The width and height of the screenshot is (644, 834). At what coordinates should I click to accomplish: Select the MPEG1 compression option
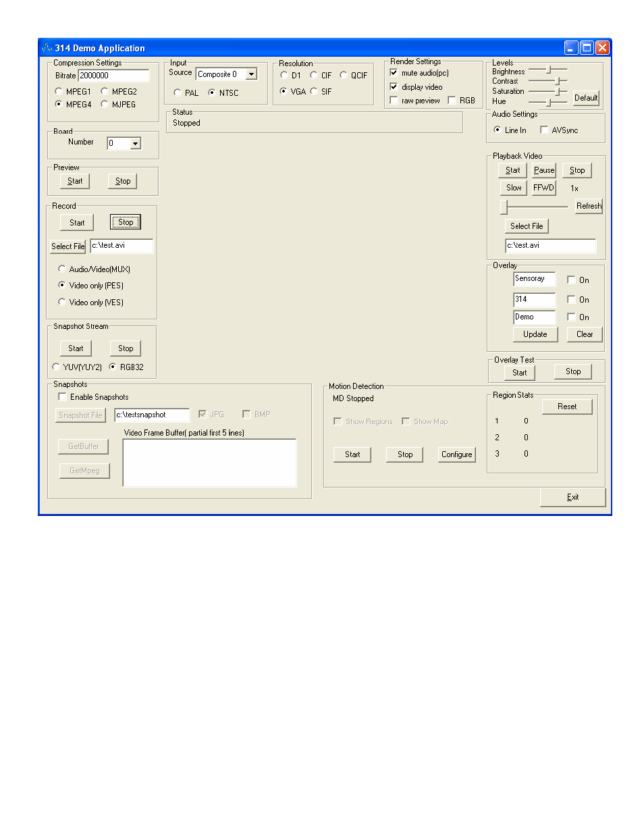click(x=59, y=91)
